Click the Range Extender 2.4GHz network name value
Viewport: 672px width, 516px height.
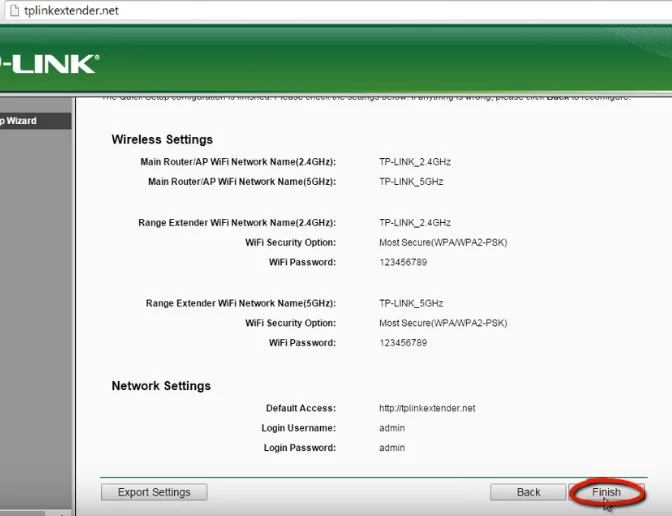414,223
